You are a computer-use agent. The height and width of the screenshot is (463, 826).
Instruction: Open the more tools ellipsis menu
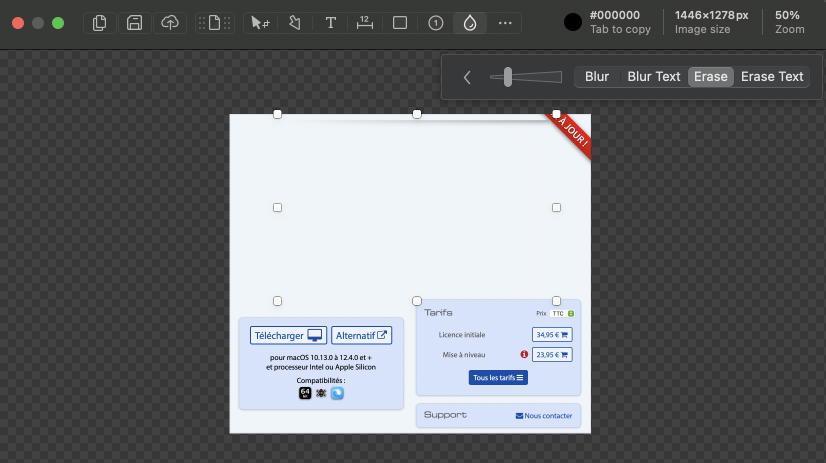pos(505,23)
